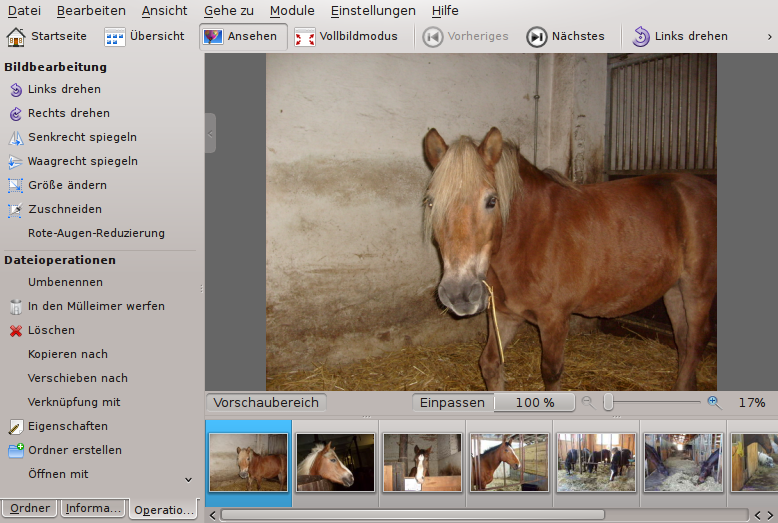This screenshot has width=778, height=523.
Task: Open the Bearbeiten menu
Action: [91, 11]
